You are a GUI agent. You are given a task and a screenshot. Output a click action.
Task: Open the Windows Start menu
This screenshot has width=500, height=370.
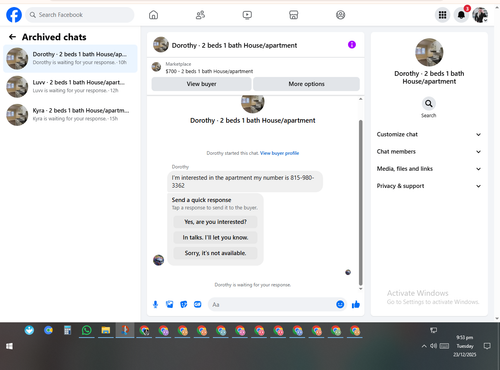[x=9, y=346]
